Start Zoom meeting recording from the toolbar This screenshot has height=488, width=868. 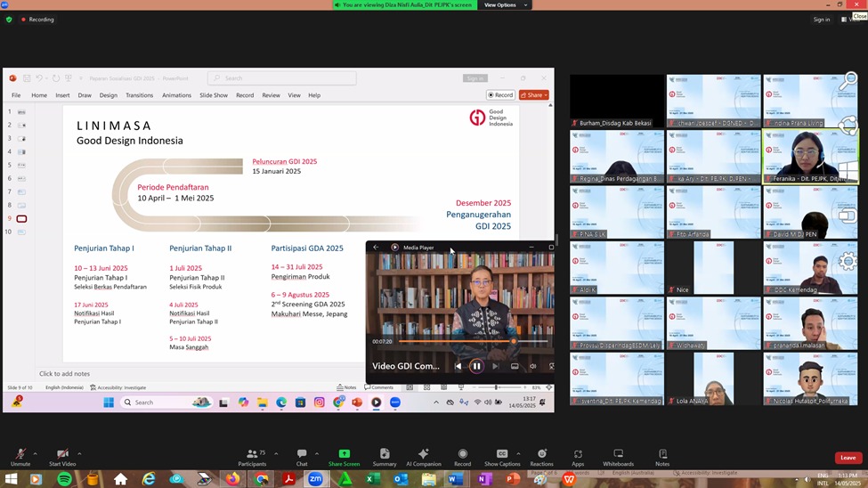click(x=462, y=458)
